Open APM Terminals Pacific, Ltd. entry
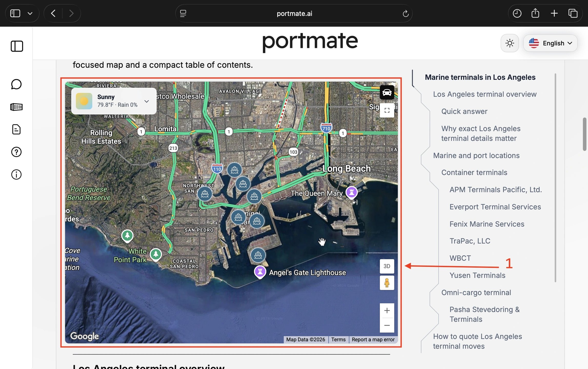The image size is (588, 369). pyautogui.click(x=496, y=190)
